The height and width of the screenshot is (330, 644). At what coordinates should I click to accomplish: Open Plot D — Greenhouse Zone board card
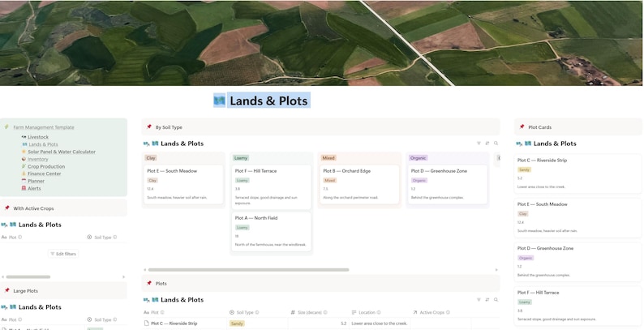[448, 185]
